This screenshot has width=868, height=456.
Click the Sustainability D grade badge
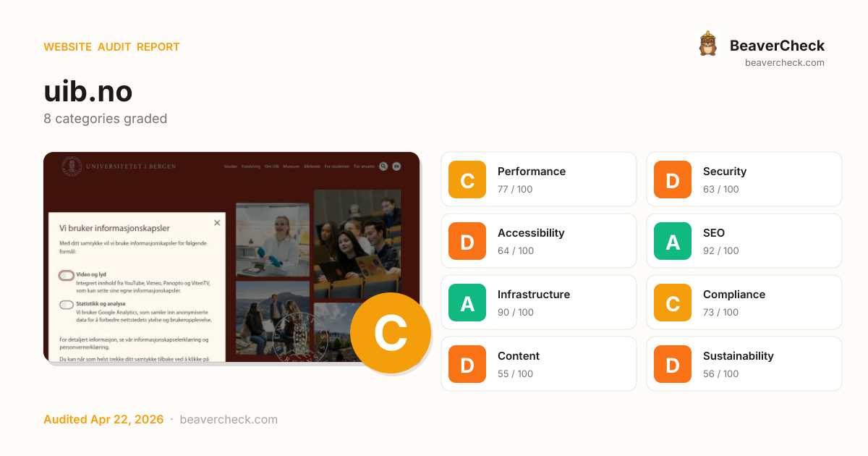(673, 364)
